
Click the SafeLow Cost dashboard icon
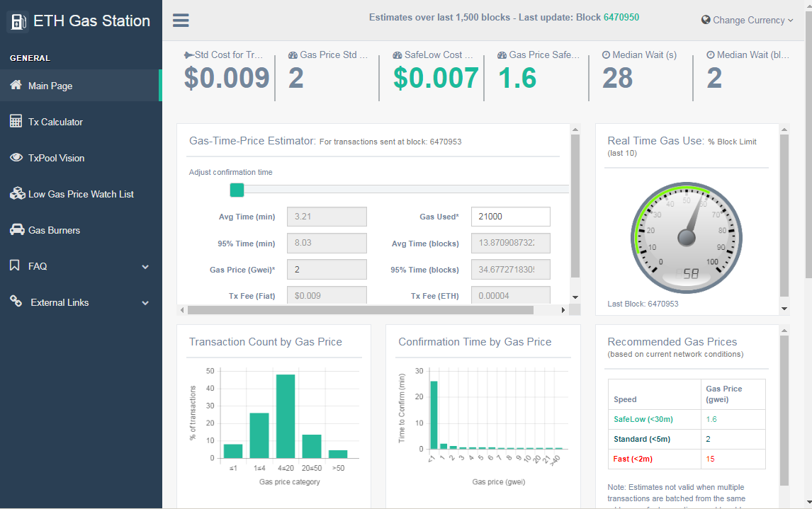coord(397,55)
